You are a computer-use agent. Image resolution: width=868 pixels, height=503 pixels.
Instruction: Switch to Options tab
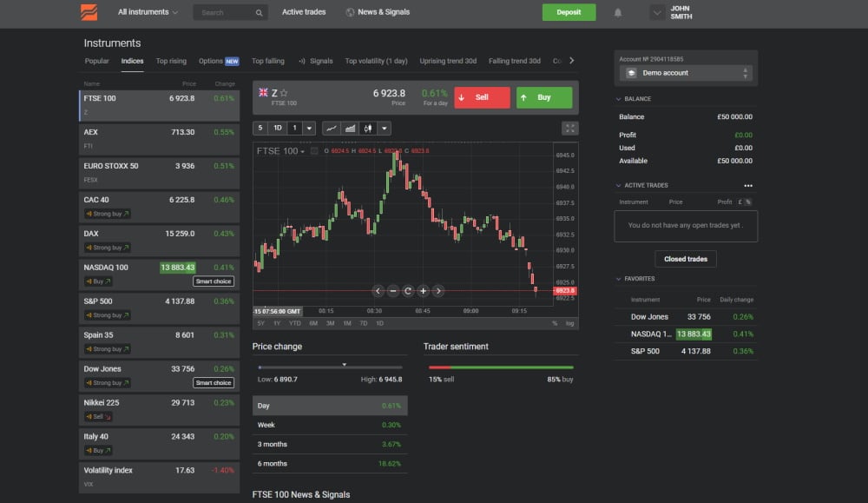tap(219, 61)
